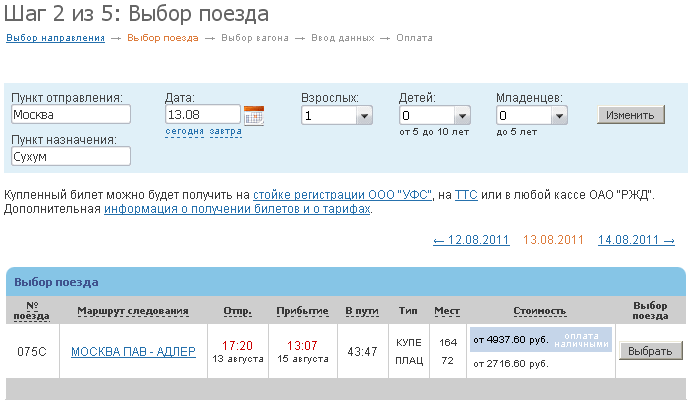This screenshot has width=691, height=403.
Task: Sort by Стоимость column header
Action: (539, 311)
